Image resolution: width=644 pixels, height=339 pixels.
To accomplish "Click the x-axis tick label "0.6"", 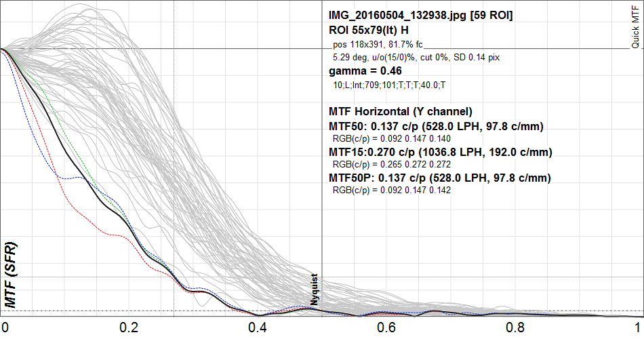I will (386, 327).
